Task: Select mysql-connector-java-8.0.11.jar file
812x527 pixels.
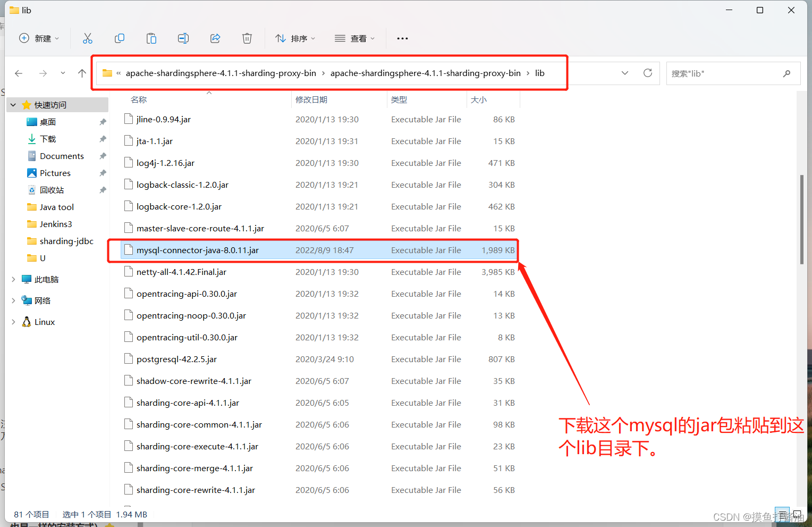Action: pyautogui.click(x=319, y=250)
